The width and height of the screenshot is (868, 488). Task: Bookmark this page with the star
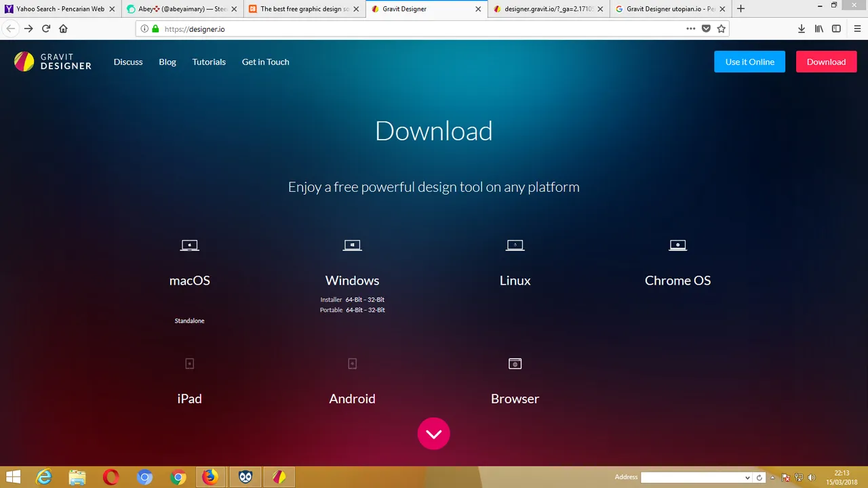pos(721,28)
